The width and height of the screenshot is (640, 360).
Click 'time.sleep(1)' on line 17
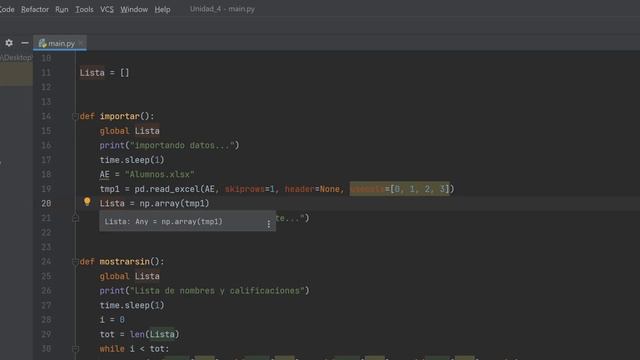click(132, 160)
